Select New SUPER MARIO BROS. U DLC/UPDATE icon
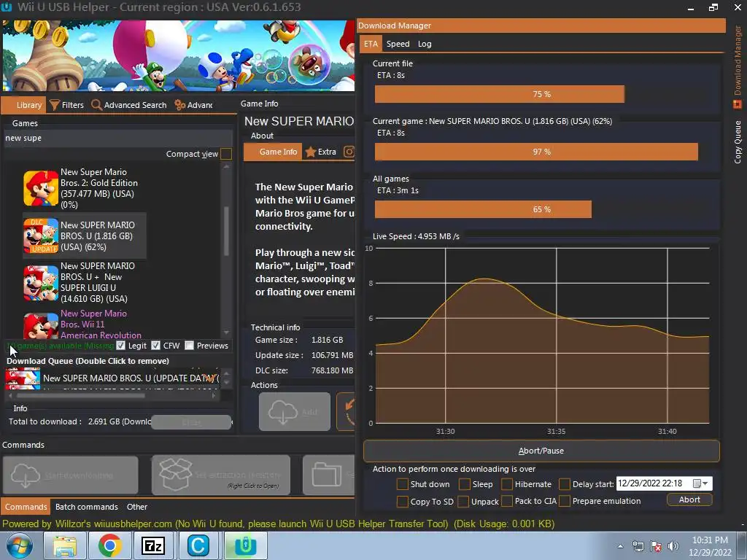The height and width of the screenshot is (560, 747). click(41, 236)
